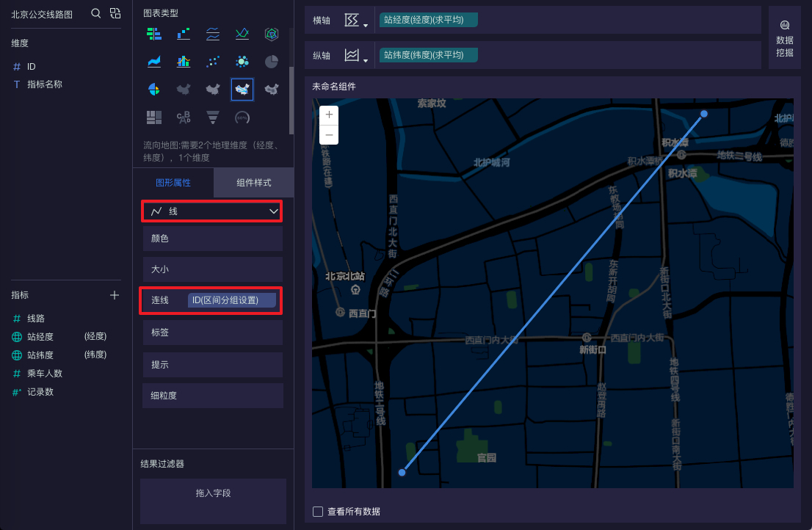Select the gauge dashboard chart icon
The width and height of the screenshot is (812, 530).
[242, 117]
